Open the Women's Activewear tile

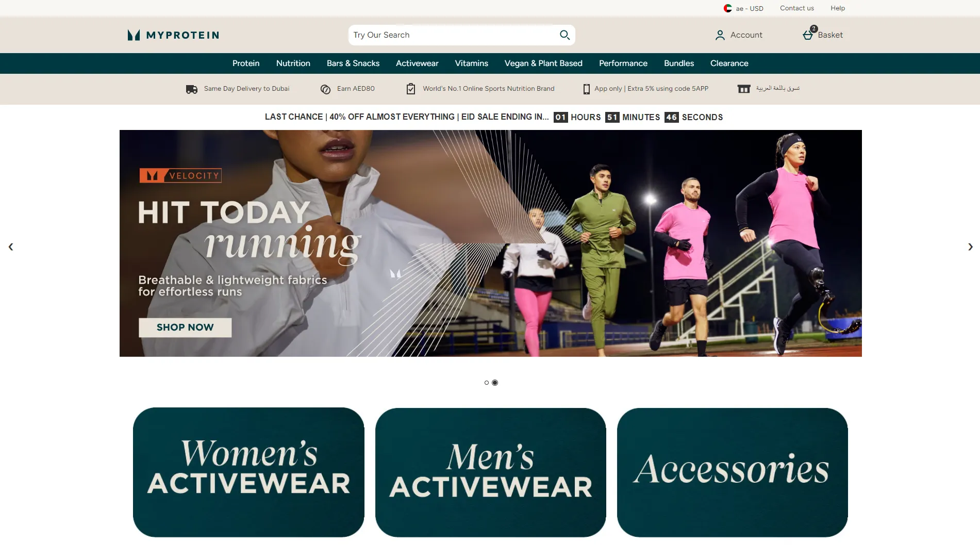pos(248,472)
